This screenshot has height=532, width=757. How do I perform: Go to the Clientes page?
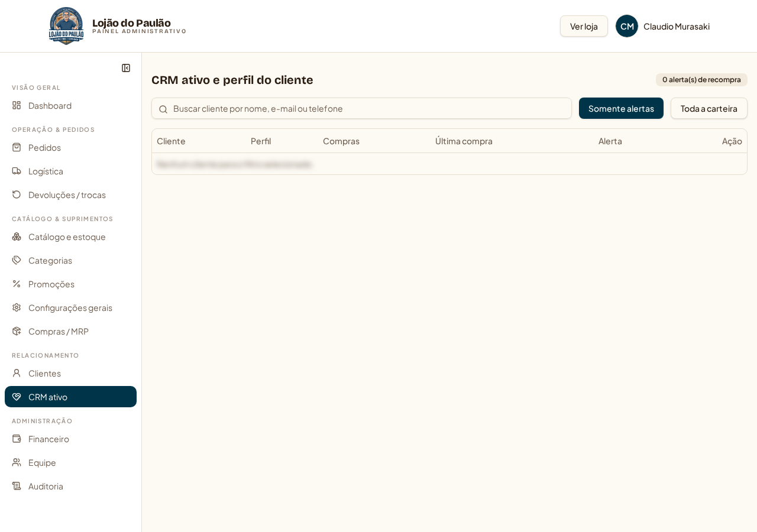70,373
